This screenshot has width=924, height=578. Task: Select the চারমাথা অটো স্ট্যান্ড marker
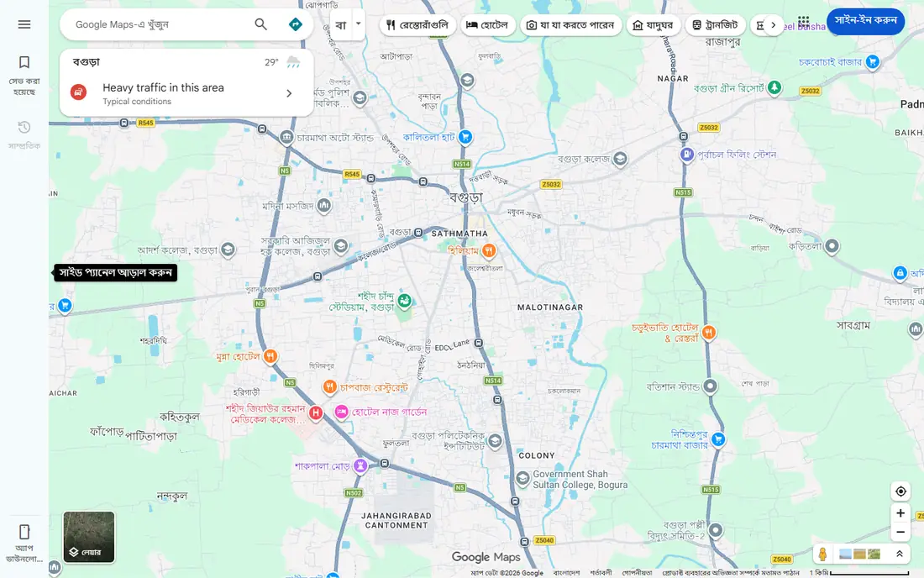(x=286, y=137)
